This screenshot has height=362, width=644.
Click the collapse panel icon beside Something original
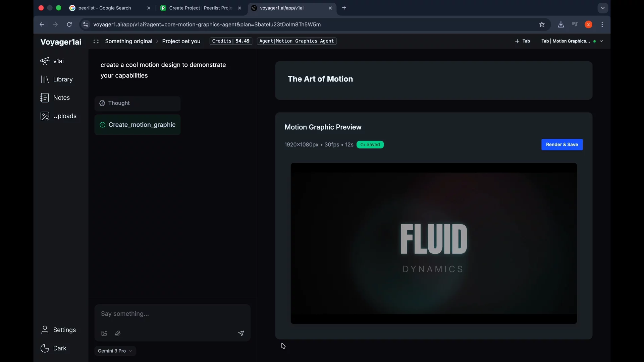96,41
